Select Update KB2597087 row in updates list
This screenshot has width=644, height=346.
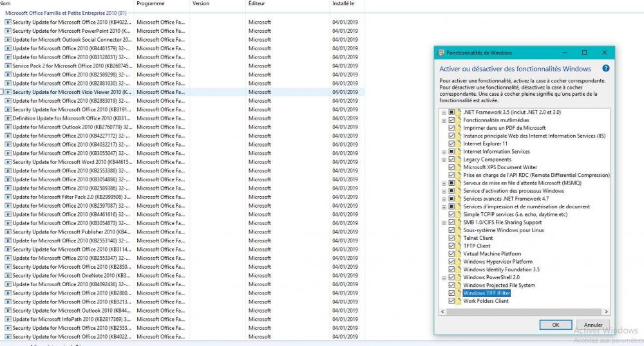(x=182, y=205)
